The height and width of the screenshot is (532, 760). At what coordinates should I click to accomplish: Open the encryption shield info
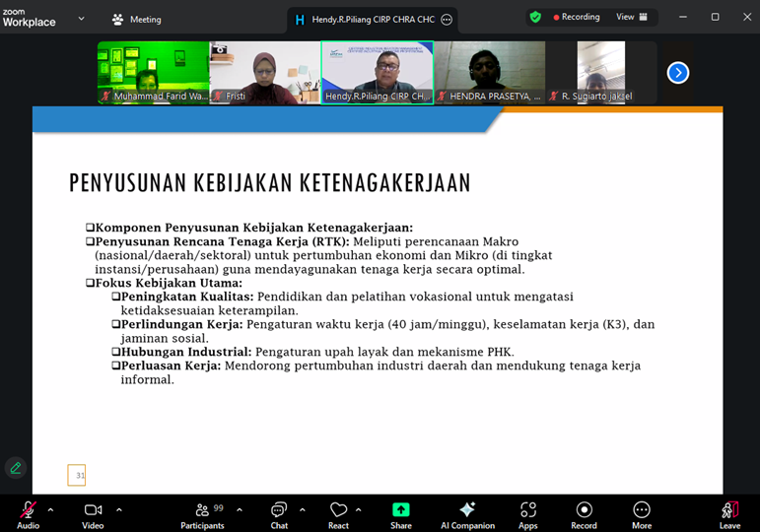pyautogui.click(x=535, y=18)
